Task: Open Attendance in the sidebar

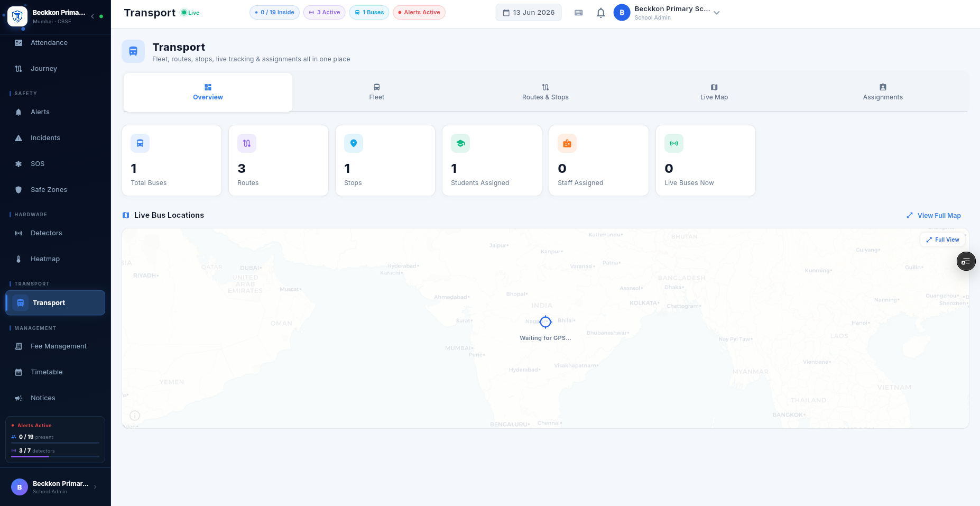Action: (55, 43)
